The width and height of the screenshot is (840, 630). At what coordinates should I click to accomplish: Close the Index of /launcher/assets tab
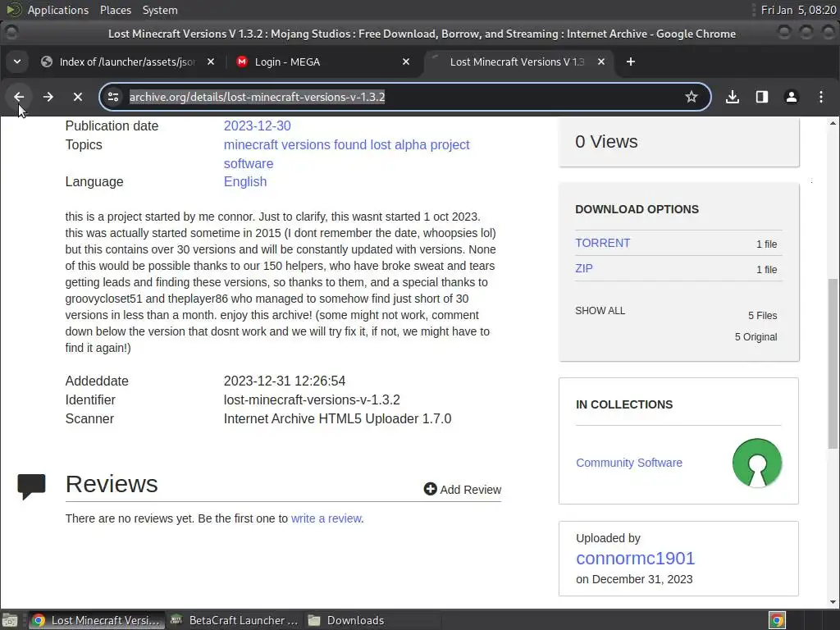[211, 62]
